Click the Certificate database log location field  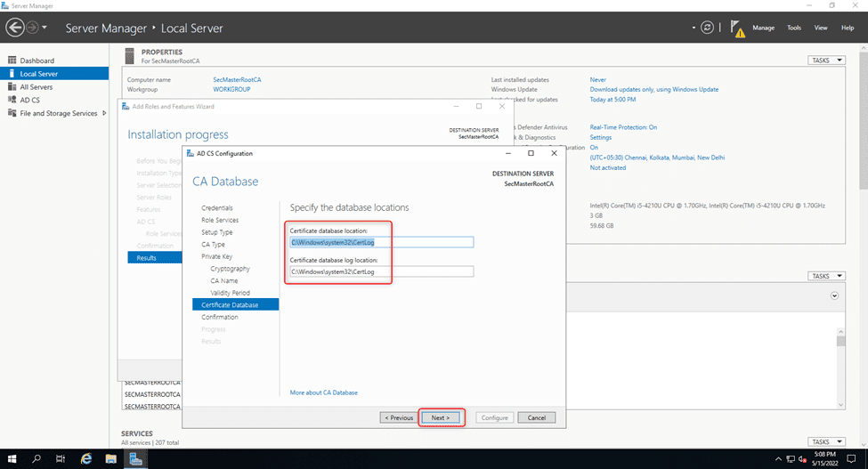tap(381, 271)
